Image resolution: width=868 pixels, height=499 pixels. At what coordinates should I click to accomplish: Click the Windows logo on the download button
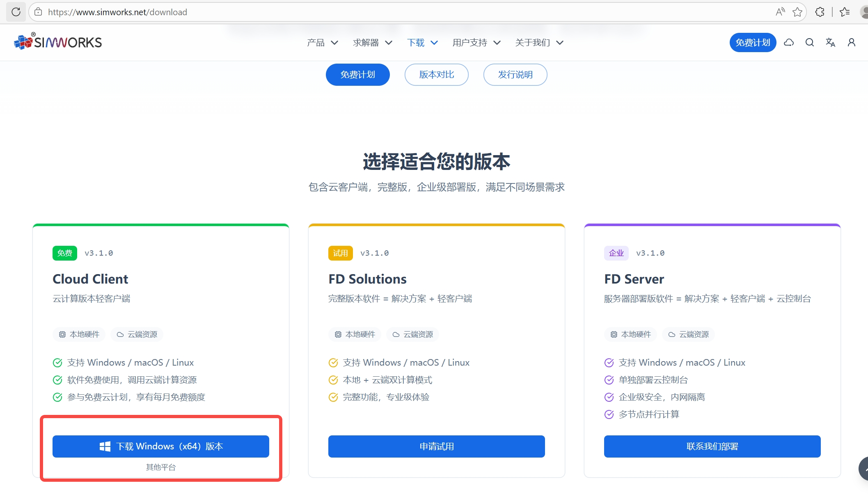pos(105,446)
